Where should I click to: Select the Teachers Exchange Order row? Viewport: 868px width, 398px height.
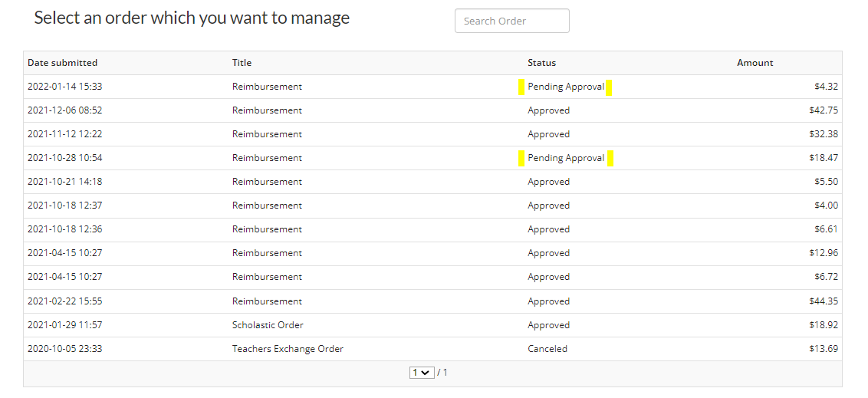pos(288,349)
